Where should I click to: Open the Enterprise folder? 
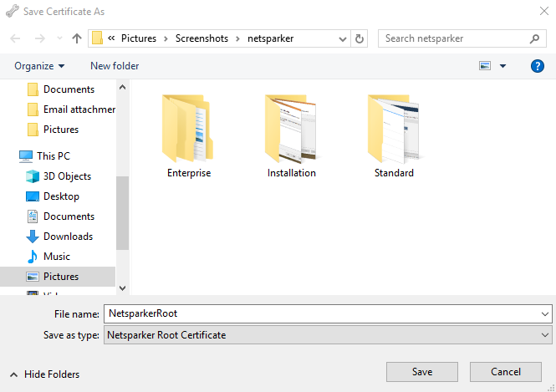pyautogui.click(x=189, y=134)
